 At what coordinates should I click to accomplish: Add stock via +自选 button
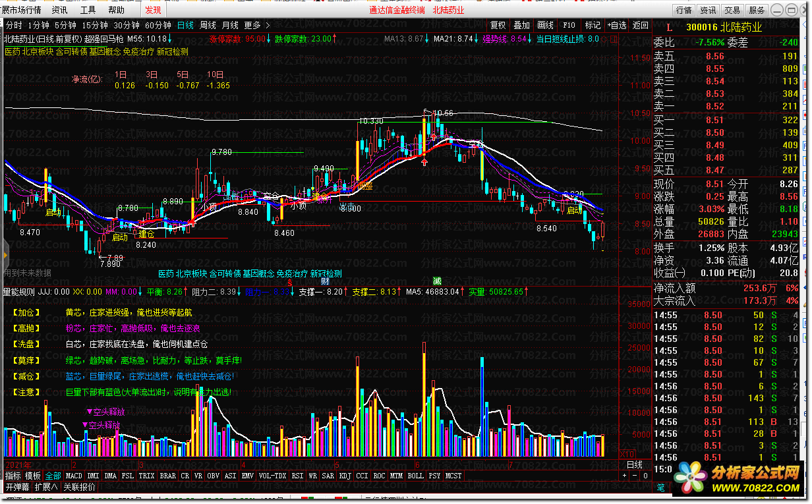[616, 25]
